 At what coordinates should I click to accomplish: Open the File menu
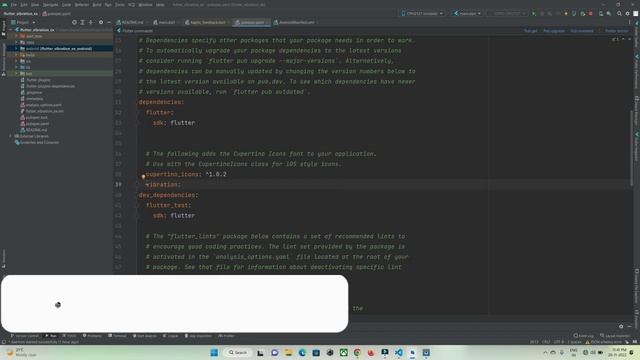[14, 5]
